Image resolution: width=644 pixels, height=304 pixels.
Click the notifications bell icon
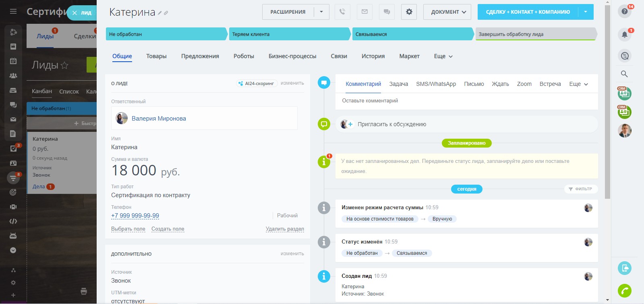tap(624, 34)
